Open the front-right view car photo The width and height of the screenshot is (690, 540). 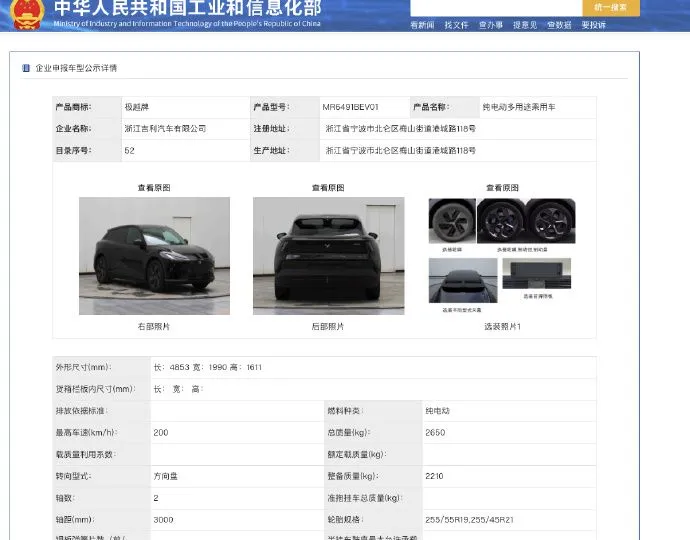[x=154, y=255]
